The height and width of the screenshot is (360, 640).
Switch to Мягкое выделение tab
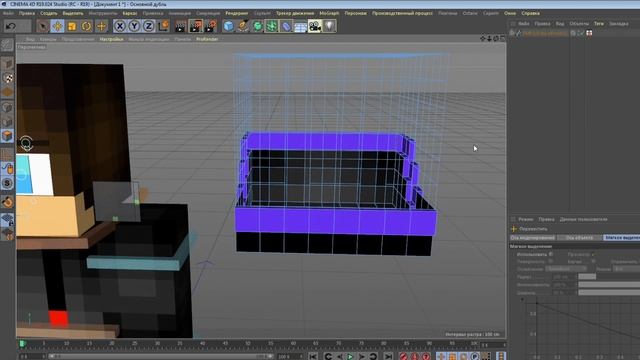point(622,238)
